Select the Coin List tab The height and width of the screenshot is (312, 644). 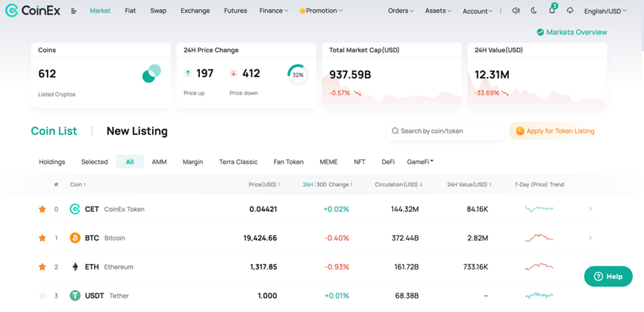point(54,131)
